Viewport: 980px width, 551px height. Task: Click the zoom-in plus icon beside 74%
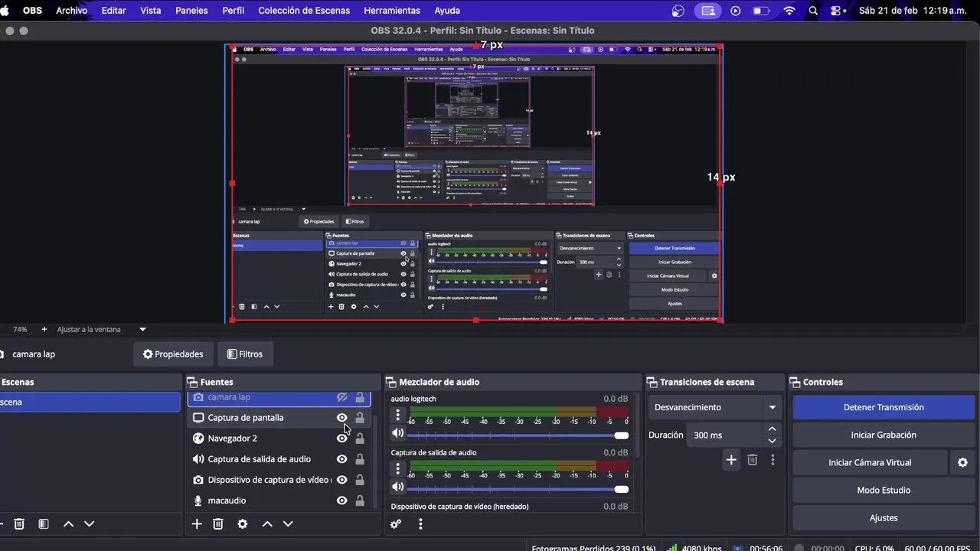(x=44, y=329)
